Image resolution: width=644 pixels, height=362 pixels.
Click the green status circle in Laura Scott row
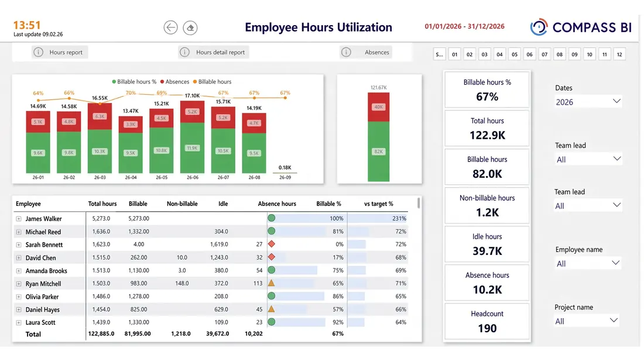272,322
